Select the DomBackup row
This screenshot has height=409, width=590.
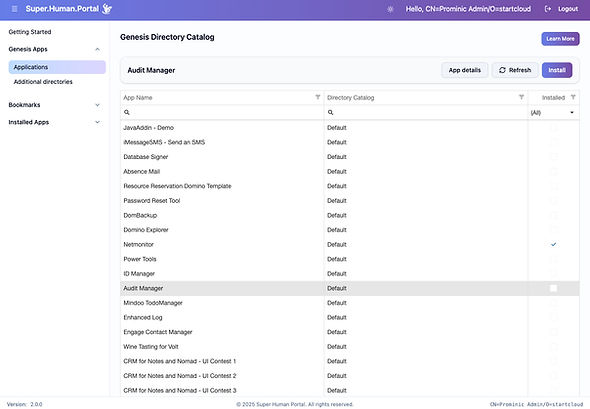(x=350, y=215)
